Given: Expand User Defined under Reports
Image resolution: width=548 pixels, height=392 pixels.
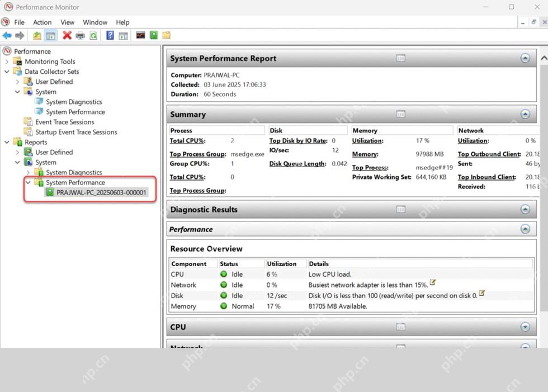Looking at the screenshot, I should (x=17, y=152).
